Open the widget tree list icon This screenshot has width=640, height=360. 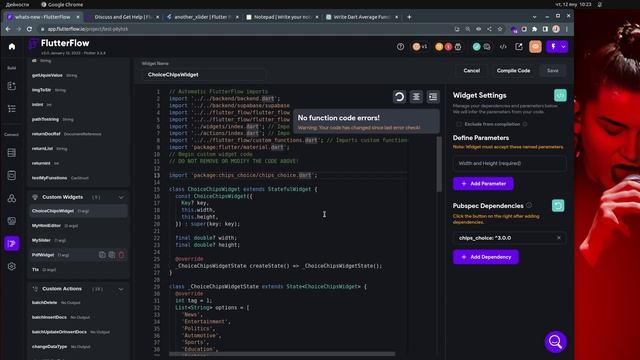click(12, 109)
